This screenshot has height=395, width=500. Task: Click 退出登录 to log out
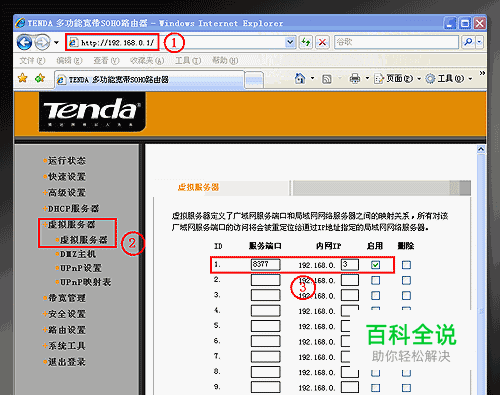(x=67, y=362)
